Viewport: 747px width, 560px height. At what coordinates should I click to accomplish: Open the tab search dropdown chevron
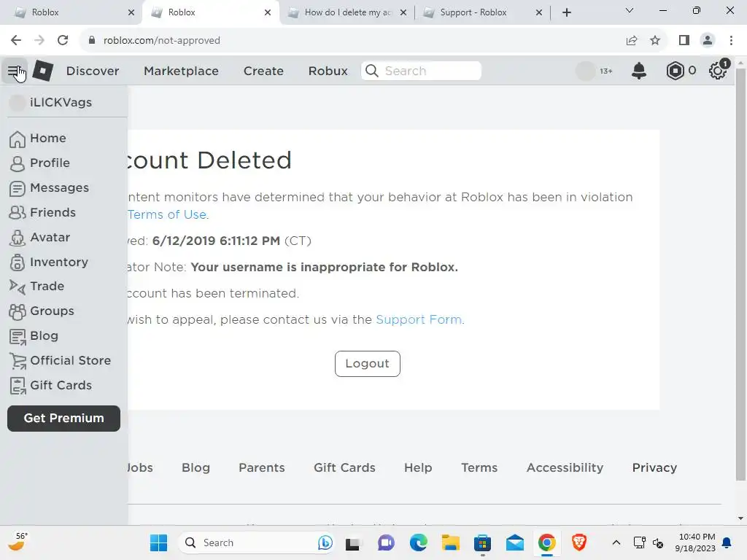(x=630, y=11)
